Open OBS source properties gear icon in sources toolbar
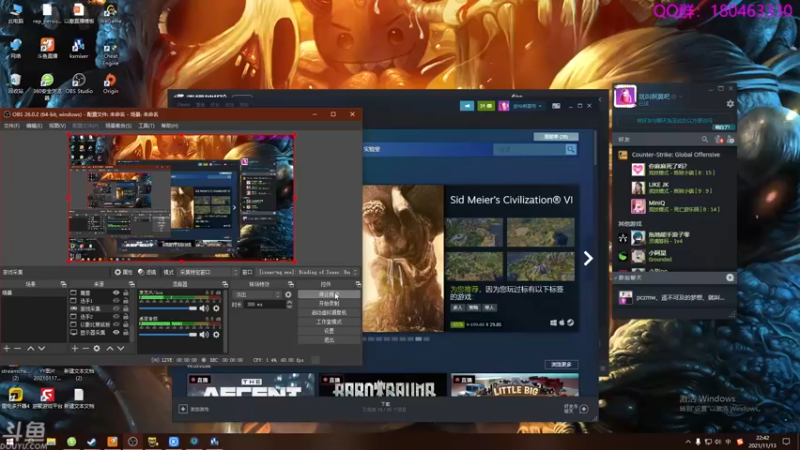The height and width of the screenshot is (450, 800). click(96, 348)
